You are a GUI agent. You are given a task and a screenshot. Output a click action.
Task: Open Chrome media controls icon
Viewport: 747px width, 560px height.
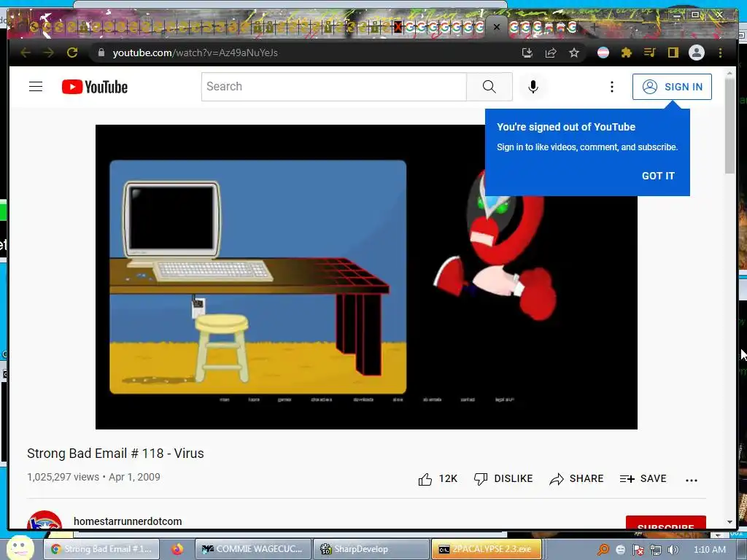pyautogui.click(x=649, y=52)
